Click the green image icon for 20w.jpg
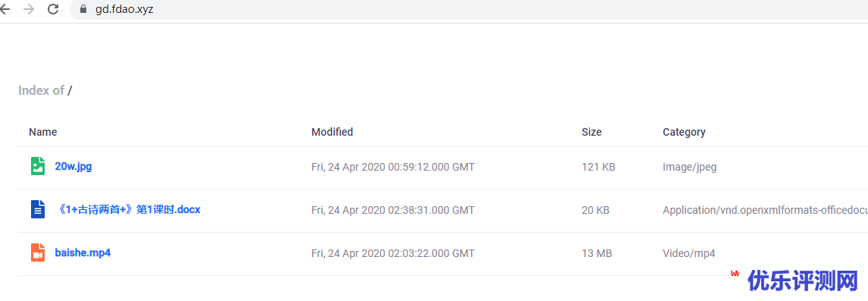This screenshot has height=301, width=868. coord(38,166)
